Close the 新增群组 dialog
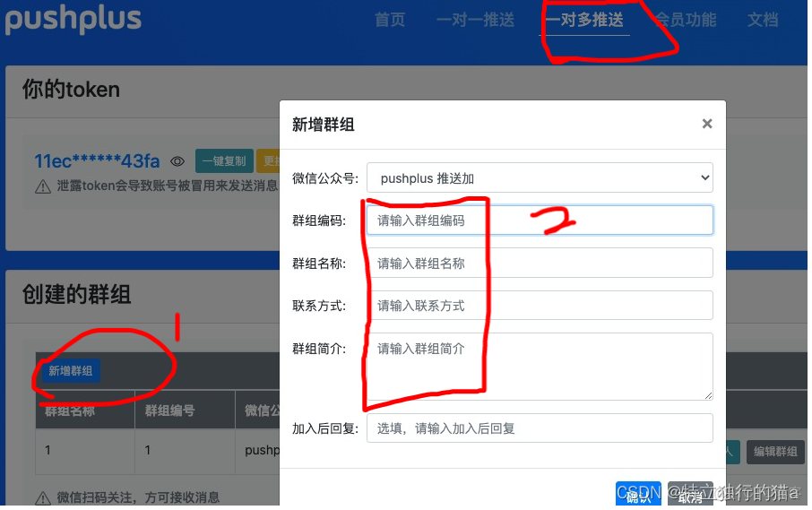 [x=707, y=124]
